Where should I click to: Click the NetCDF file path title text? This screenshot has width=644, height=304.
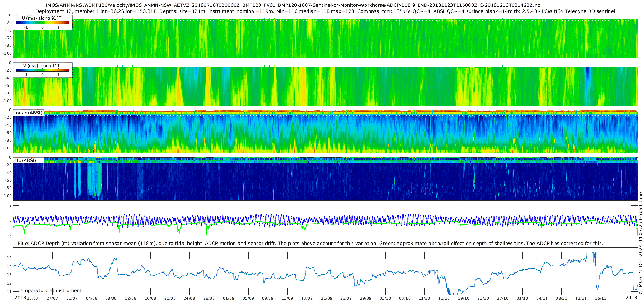pos(293,5)
